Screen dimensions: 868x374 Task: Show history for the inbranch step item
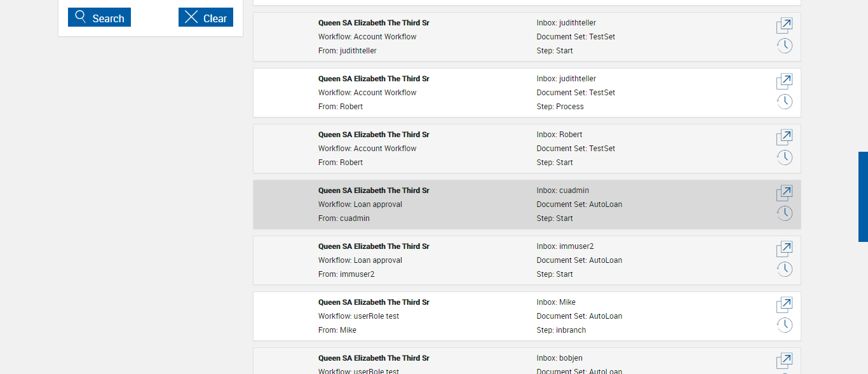[x=784, y=325]
